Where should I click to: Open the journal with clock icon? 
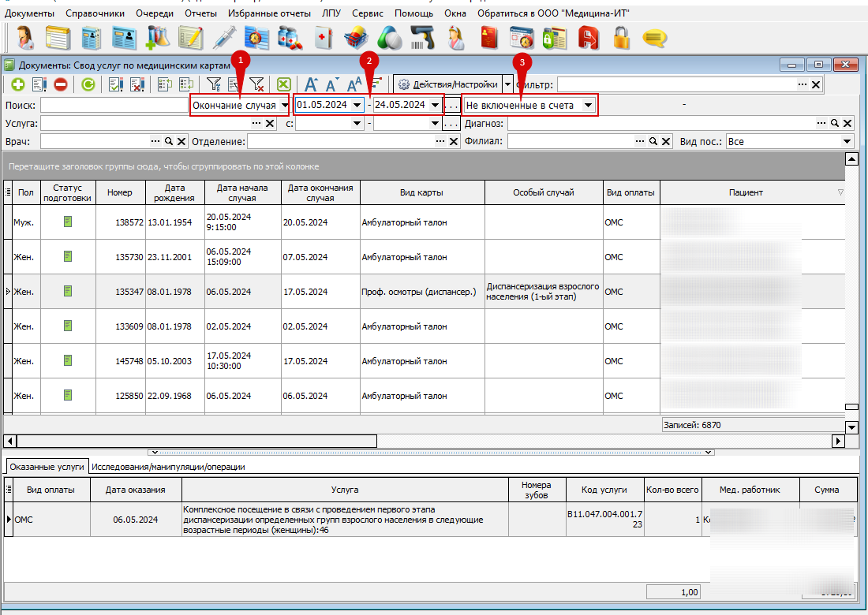pyautogui.click(x=256, y=39)
